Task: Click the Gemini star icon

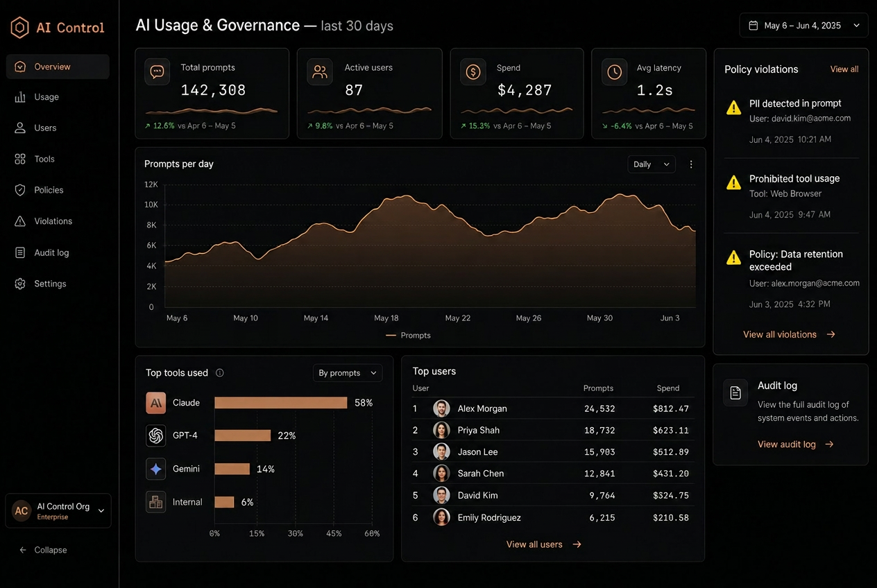Action: [x=156, y=469]
